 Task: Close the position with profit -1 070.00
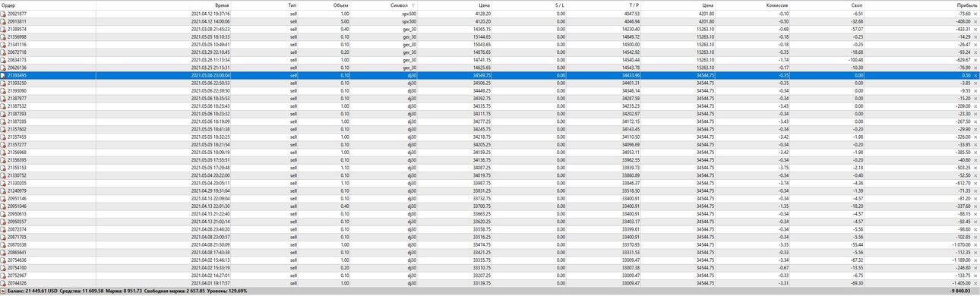click(976, 245)
